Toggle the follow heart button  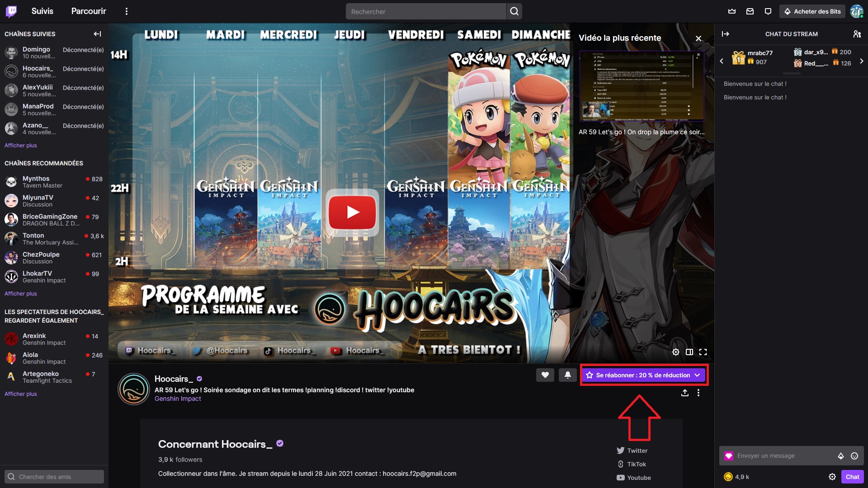coord(545,375)
